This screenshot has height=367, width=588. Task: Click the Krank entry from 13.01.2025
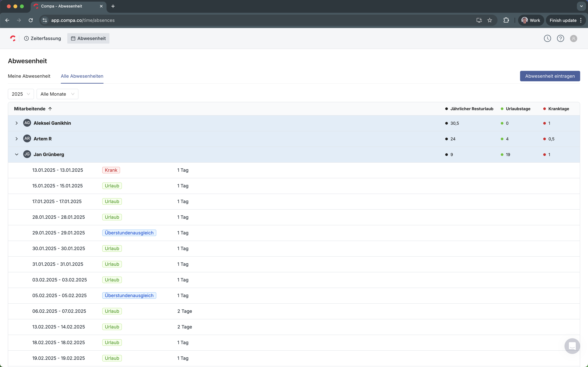pyautogui.click(x=111, y=170)
